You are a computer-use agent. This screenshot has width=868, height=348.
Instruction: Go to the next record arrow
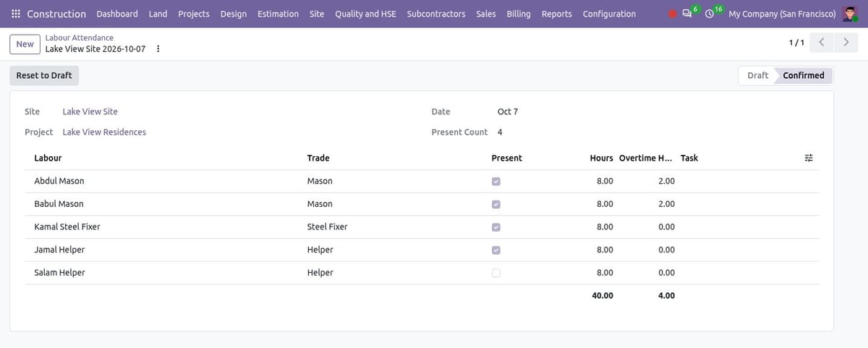tap(846, 43)
